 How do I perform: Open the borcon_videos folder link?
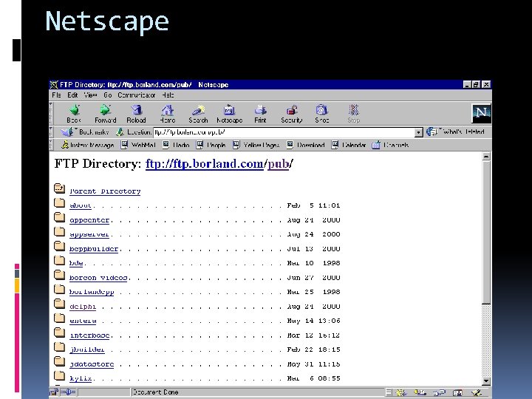click(x=98, y=278)
